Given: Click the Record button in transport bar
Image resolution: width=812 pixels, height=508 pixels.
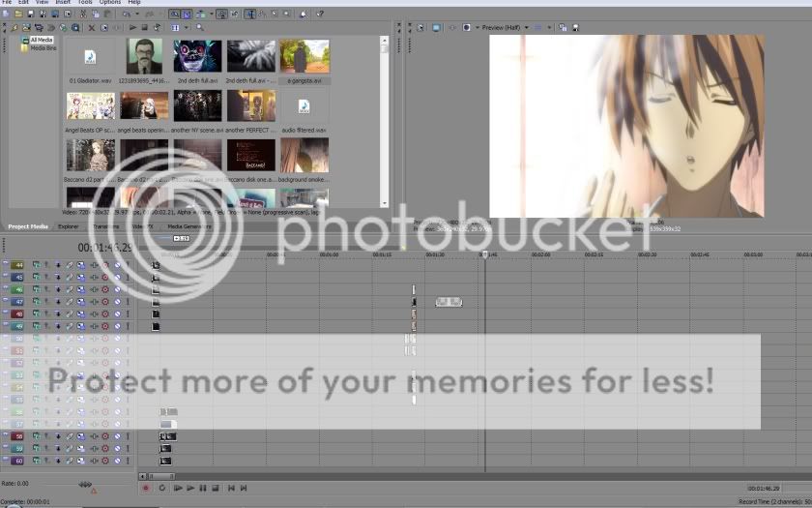Looking at the screenshot, I should click(x=146, y=488).
